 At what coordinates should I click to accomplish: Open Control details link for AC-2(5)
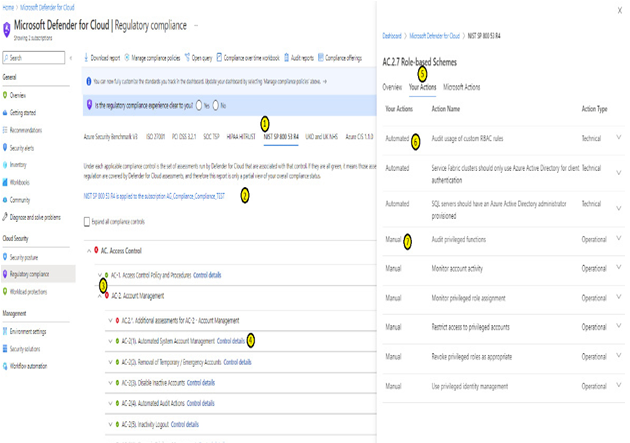[185, 425]
